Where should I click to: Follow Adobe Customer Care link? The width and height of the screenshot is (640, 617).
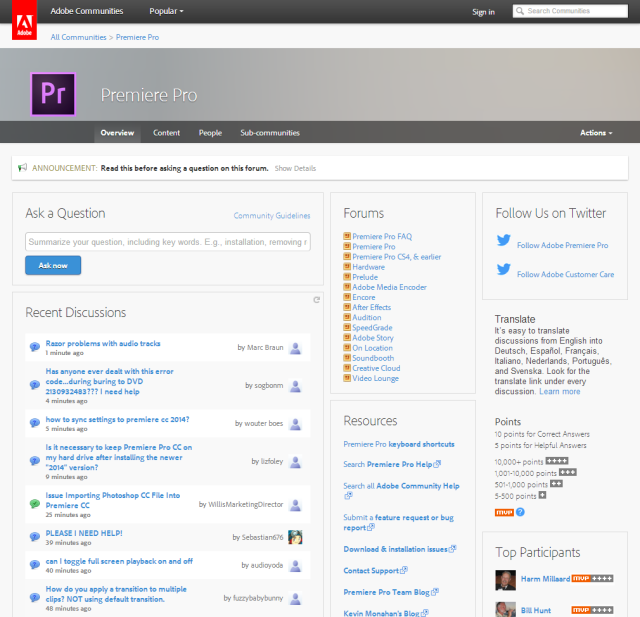565,274
